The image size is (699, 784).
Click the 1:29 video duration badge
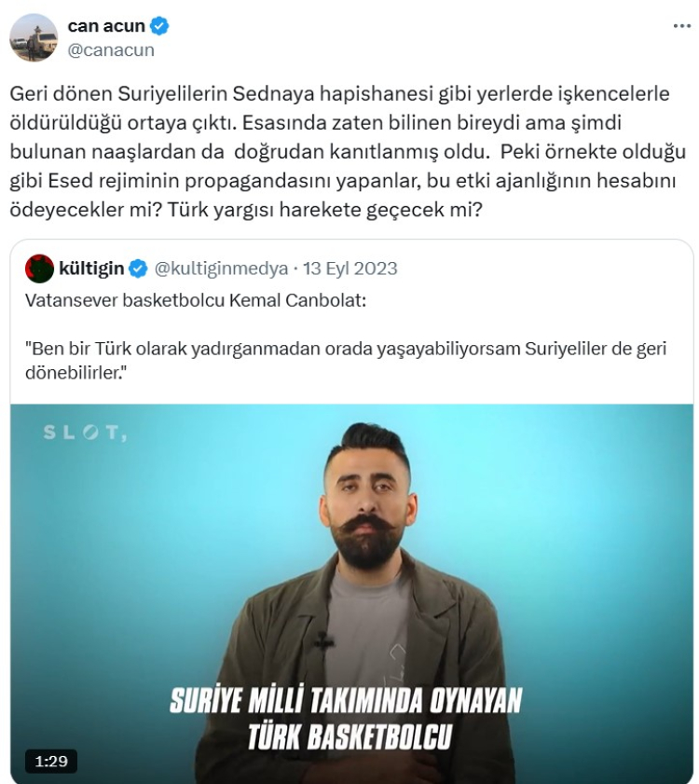click(x=51, y=762)
